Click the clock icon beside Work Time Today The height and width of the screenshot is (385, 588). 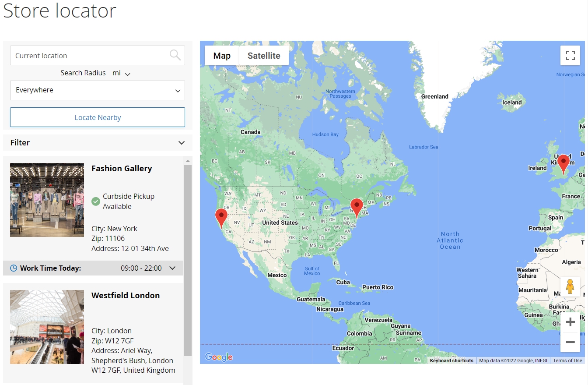click(14, 268)
